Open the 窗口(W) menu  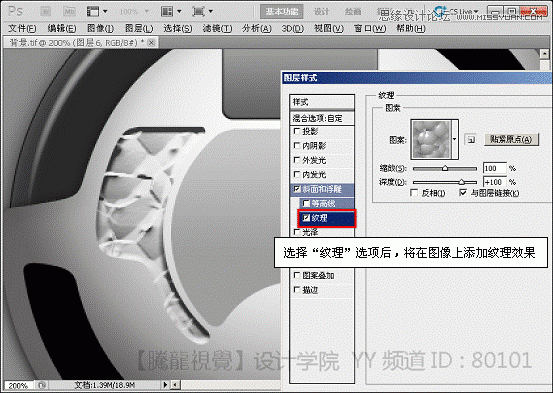pyautogui.click(x=370, y=28)
